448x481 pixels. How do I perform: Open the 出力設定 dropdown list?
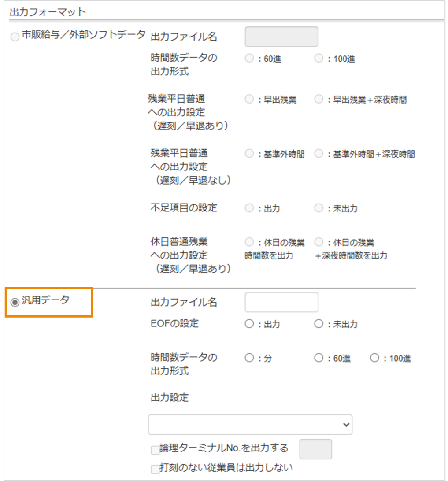(250, 424)
